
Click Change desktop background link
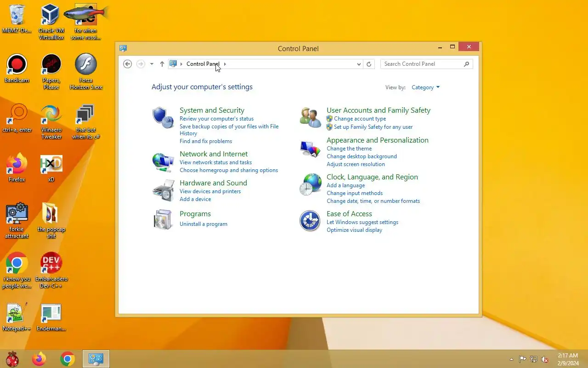coord(362,156)
